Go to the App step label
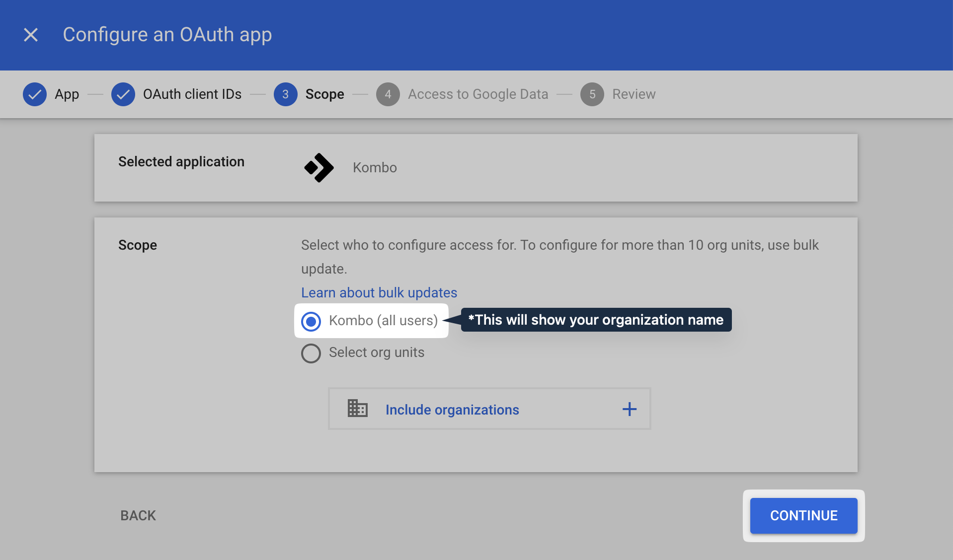Image resolution: width=953 pixels, height=560 pixels. click(x=67, y=94)
